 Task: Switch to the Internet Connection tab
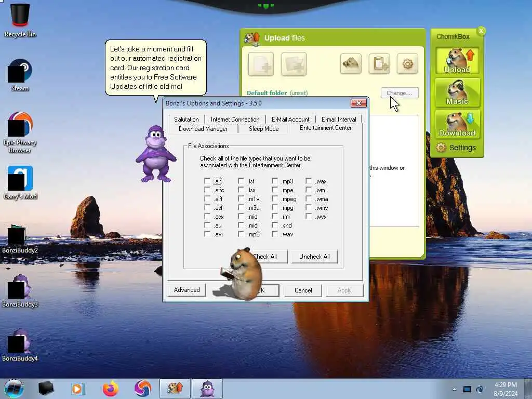pyautogui.click(x=235, y=119)
